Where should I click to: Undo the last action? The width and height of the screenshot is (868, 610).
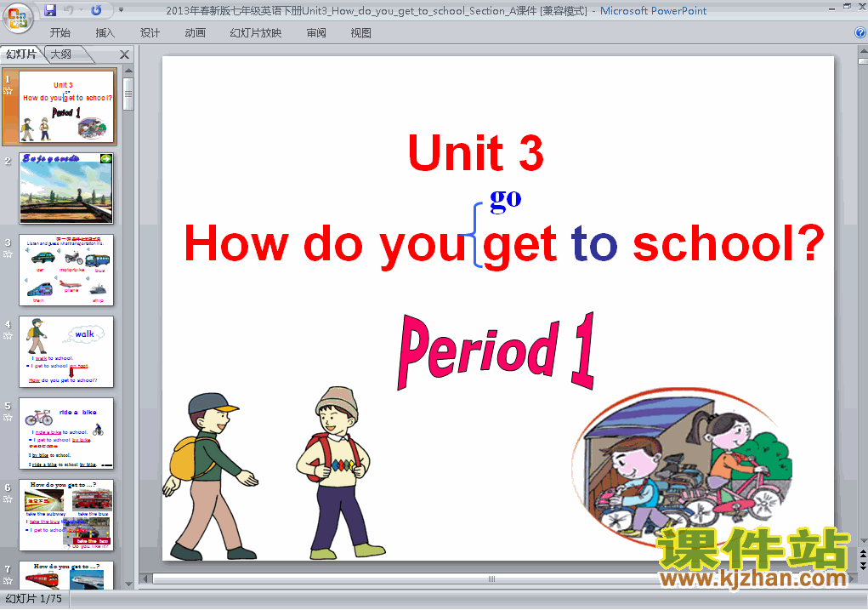(69, 10)
